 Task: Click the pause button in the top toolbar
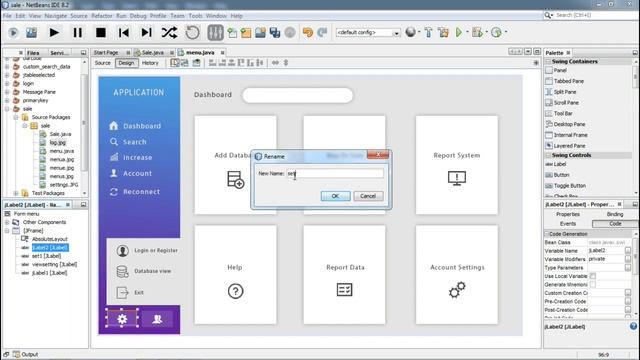[x=78, y=33]
